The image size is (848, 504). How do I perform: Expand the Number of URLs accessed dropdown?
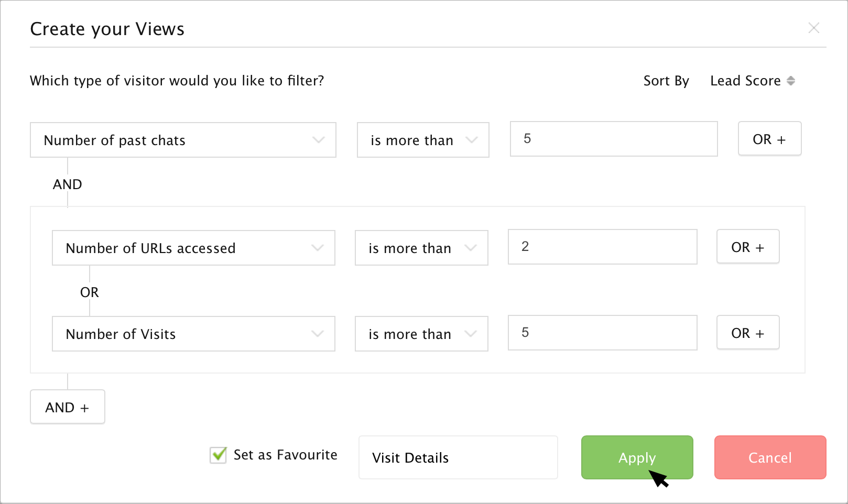193,248
